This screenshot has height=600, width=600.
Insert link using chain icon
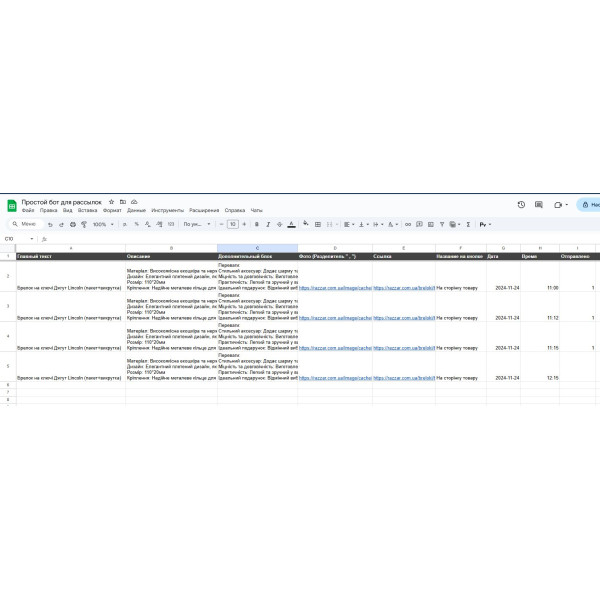pyautogui.click(x=408, y=224)
